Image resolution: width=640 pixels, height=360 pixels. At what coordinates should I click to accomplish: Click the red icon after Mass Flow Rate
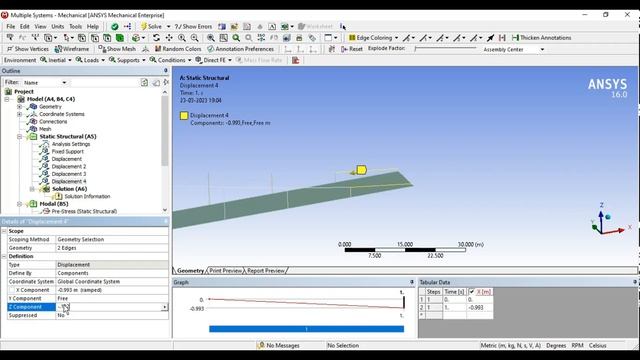click(296, 60)
